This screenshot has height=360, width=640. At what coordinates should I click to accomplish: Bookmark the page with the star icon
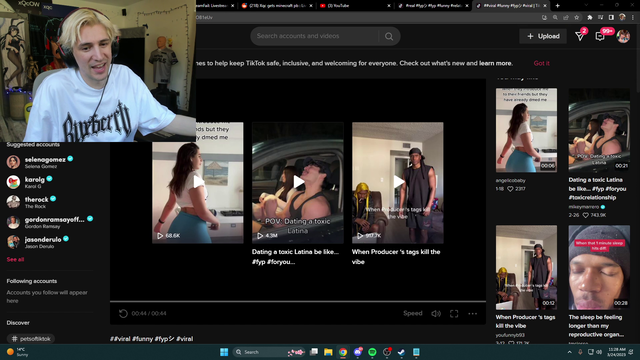click(x=576, y=18)
